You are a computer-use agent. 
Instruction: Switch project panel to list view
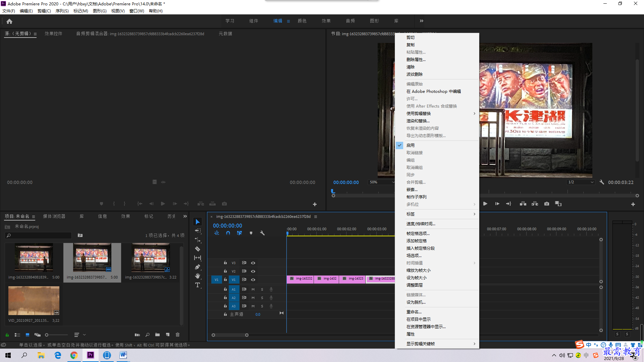pyautogui.click(x=17, y=335)
